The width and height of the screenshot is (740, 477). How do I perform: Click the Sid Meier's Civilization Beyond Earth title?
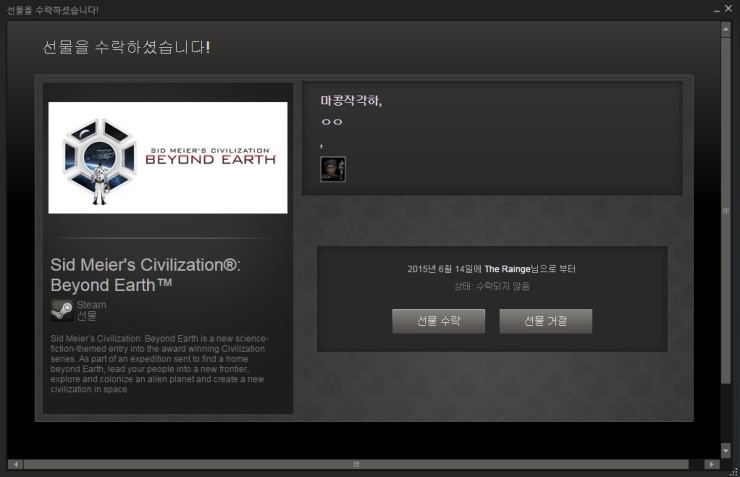[x=145, y=275]
